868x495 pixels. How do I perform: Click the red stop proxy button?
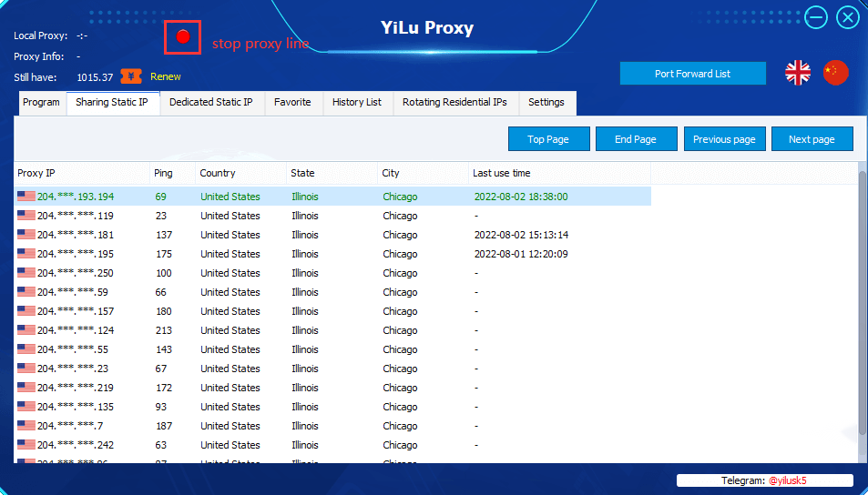point(183,37)
